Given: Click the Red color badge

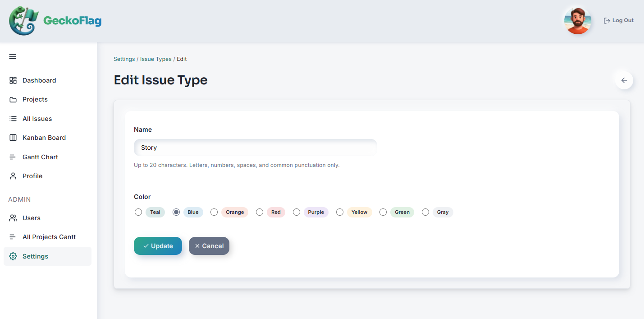Looking at the screenshot, I should [x=276, y=212].
